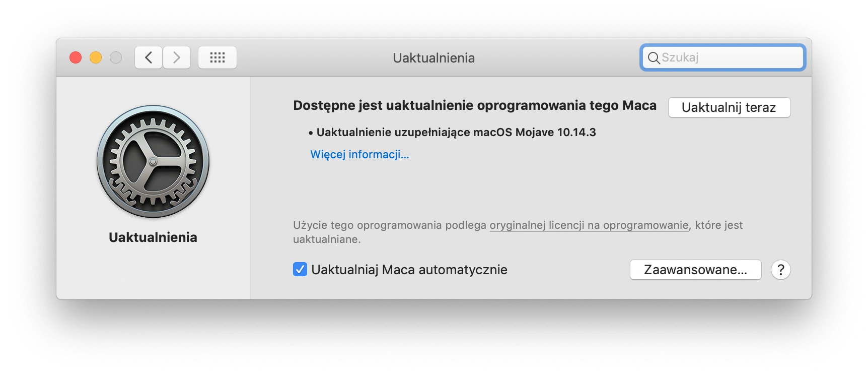Viewport: 868px width, 374px height.
Task: Click the large Software Update gear icon
Action: [153, 161]
